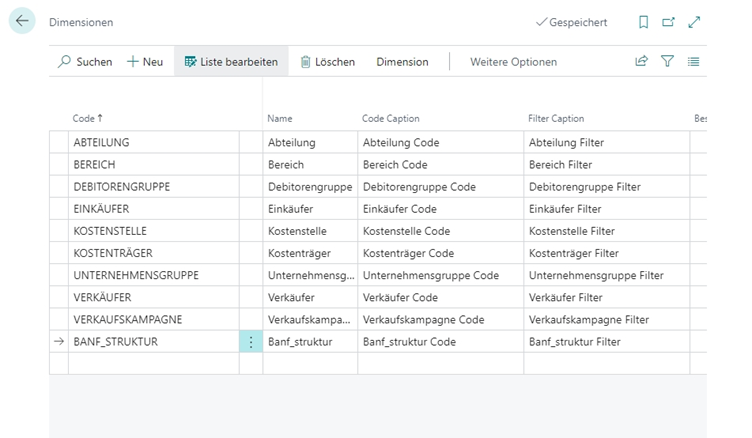Click the Filter Caption column header

556,119
